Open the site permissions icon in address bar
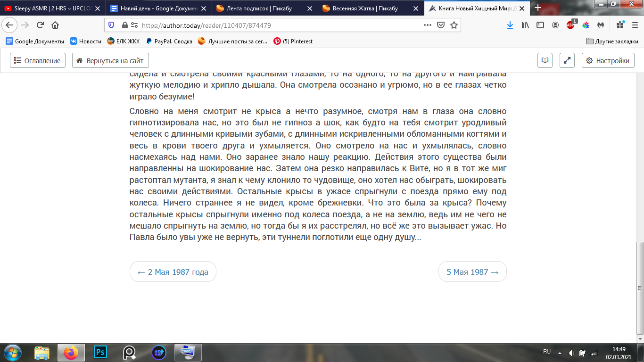Screen dimensions: 644x362 134,25
